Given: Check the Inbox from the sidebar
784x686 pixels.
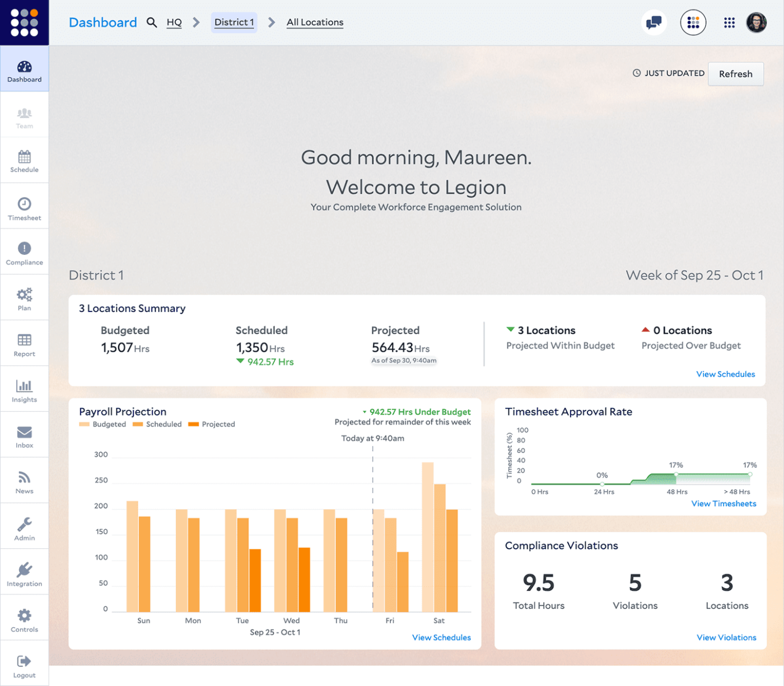Looking at the screenshot, I should click(24, 435).
